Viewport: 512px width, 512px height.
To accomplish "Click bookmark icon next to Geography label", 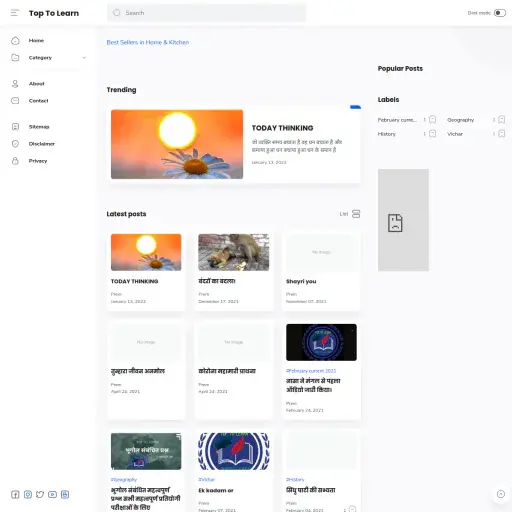I will (x=502, y=120).
